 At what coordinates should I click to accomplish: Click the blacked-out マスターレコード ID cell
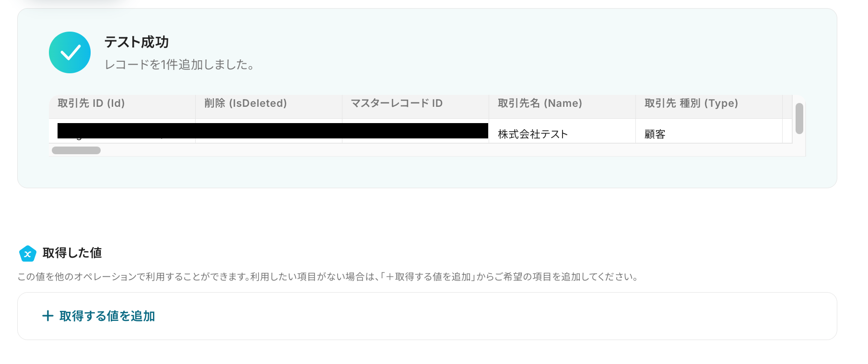point(415,131)
